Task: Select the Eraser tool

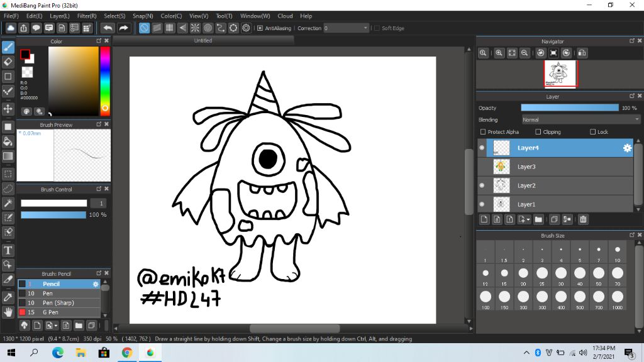Action: (8, 62)
